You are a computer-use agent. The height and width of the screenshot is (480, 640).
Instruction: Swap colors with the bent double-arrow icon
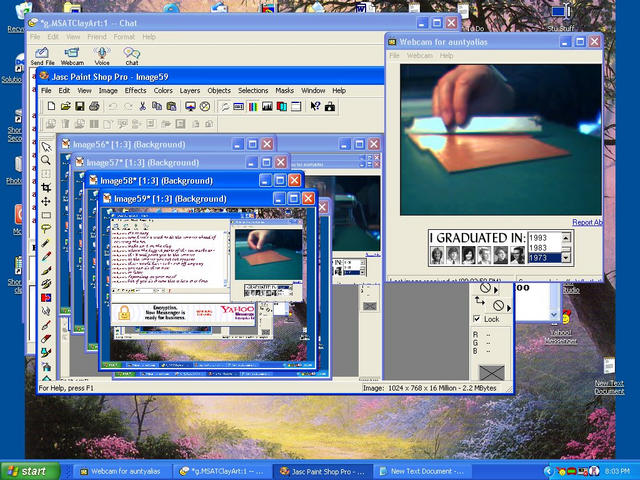pos(480,302)
